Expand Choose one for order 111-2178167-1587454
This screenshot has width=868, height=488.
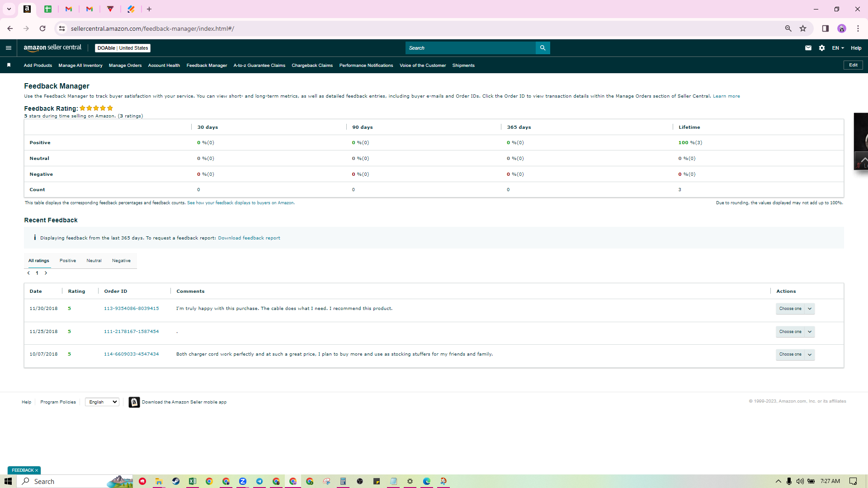pyautogui.click(x=795, y=332)
